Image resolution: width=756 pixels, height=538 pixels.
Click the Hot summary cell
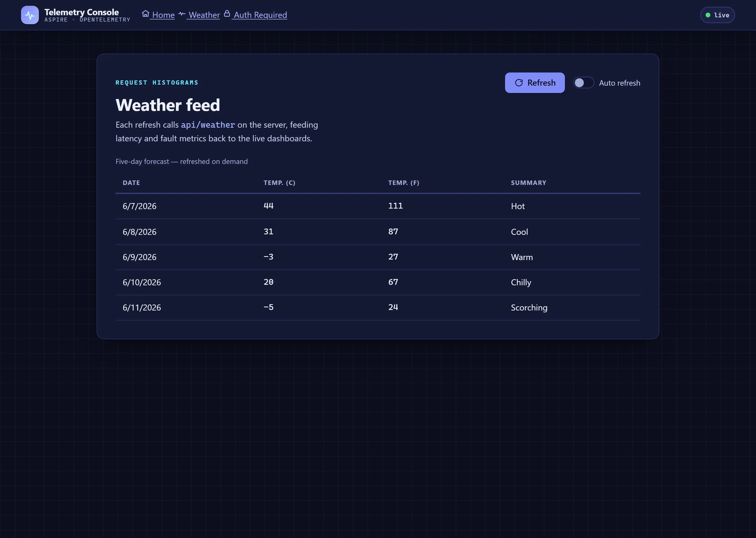tap(518, 206)
